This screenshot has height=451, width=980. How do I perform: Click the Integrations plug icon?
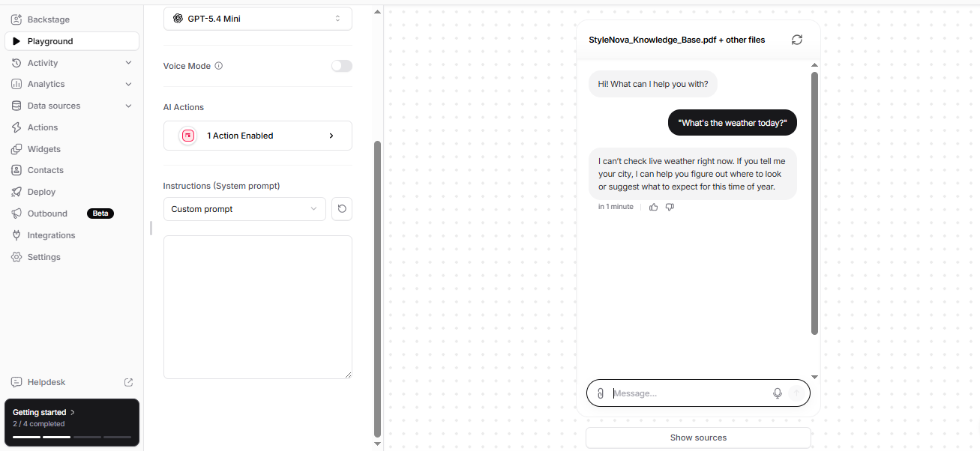[16, 235]
